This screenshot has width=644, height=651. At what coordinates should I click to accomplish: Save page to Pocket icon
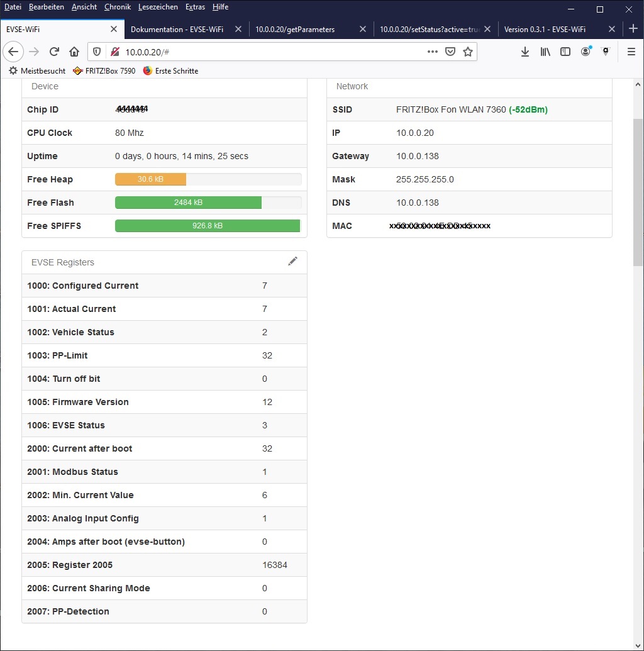[x=450, y=52]
